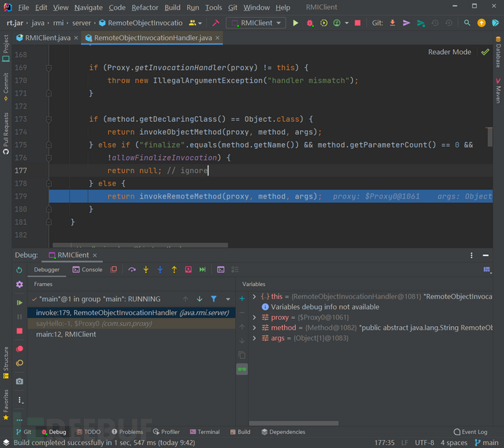
Task: Open the Refactor menu
Action: (x=145, y=7)
